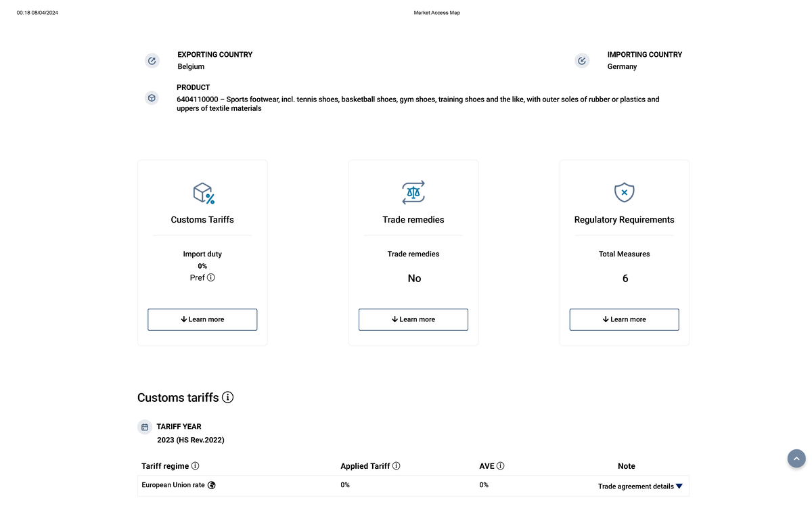This screenshot has height=525, width=812.
Task: Click the AVE column info icon
Action: coord(501,465)
